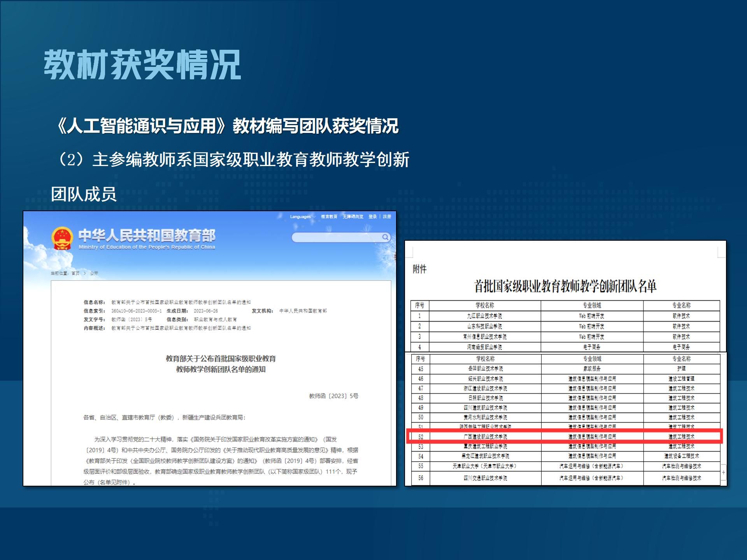
Task: Click inside the website search field
Action: coord(337,237)
